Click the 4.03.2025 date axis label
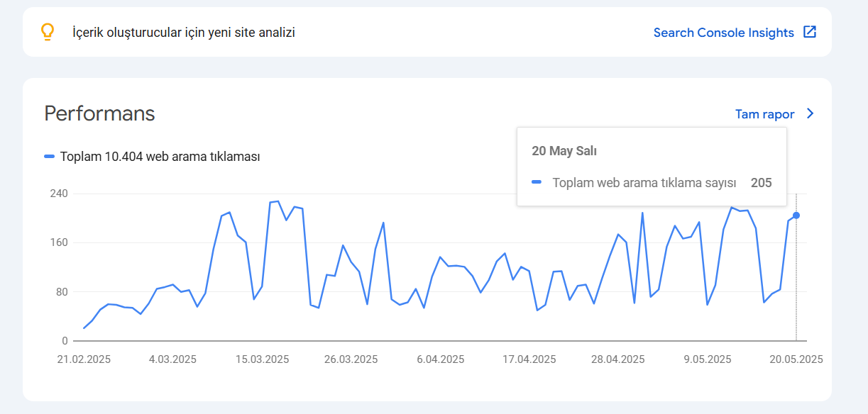Viewport: 868px width, 414px height. coord(172,359)
